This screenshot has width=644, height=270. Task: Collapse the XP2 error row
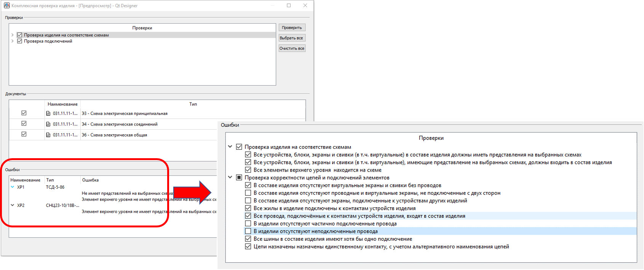click(x=13, y=205)
